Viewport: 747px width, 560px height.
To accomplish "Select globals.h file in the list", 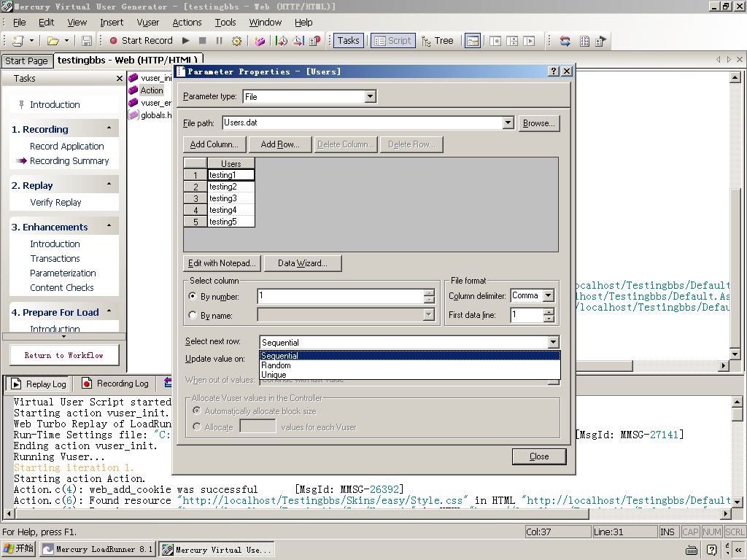I will click(155, 114).
